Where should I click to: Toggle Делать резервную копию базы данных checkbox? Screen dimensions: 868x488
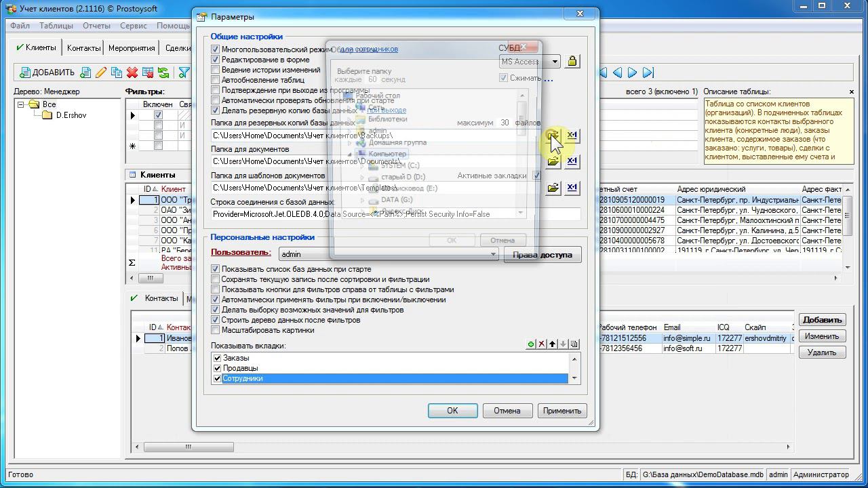coord(216,110)
